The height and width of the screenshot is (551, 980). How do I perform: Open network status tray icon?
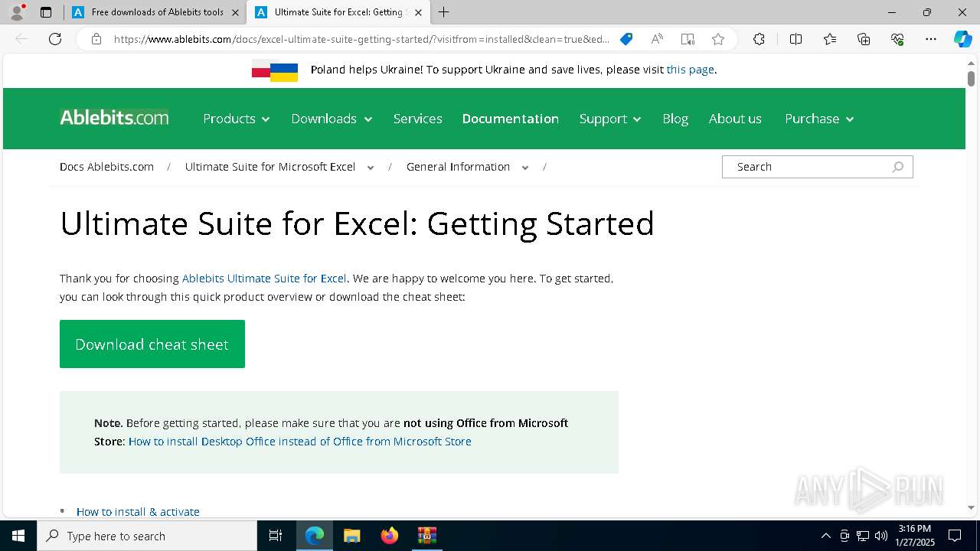click(863, 536)
